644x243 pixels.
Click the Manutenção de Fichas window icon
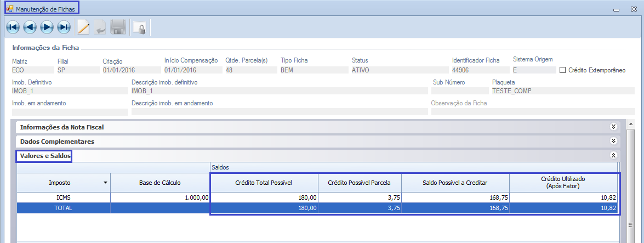click(x=9, y=9)
